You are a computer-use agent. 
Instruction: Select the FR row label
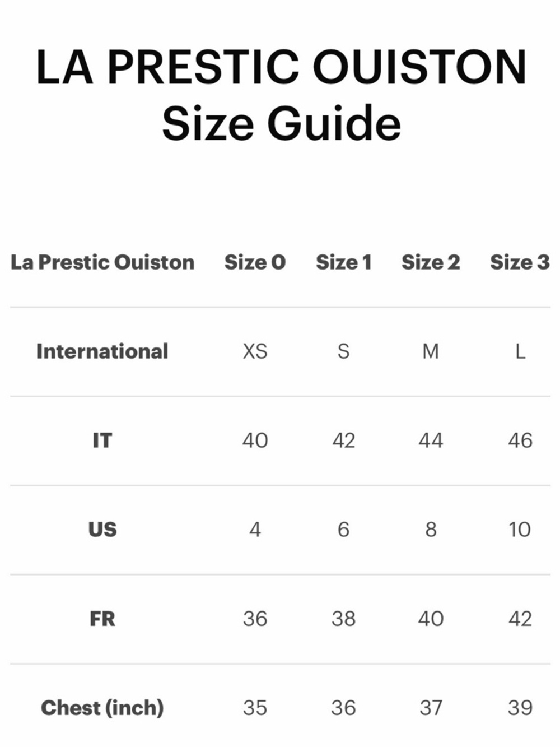click(x=102, y=619)
